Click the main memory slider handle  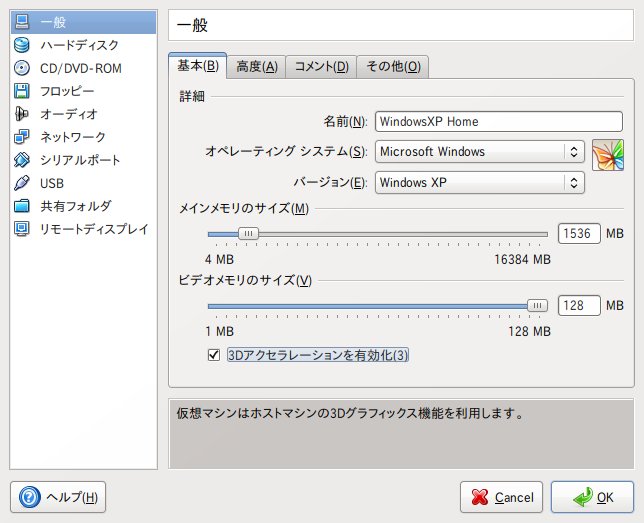click(248, 234)
